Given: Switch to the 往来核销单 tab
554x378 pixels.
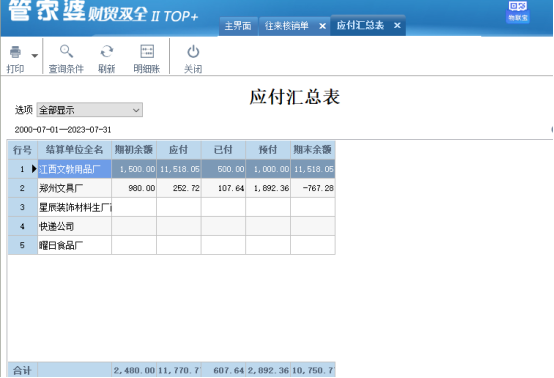Looking at the screenshot, I should pyautogui.click(x=287, y=26).
